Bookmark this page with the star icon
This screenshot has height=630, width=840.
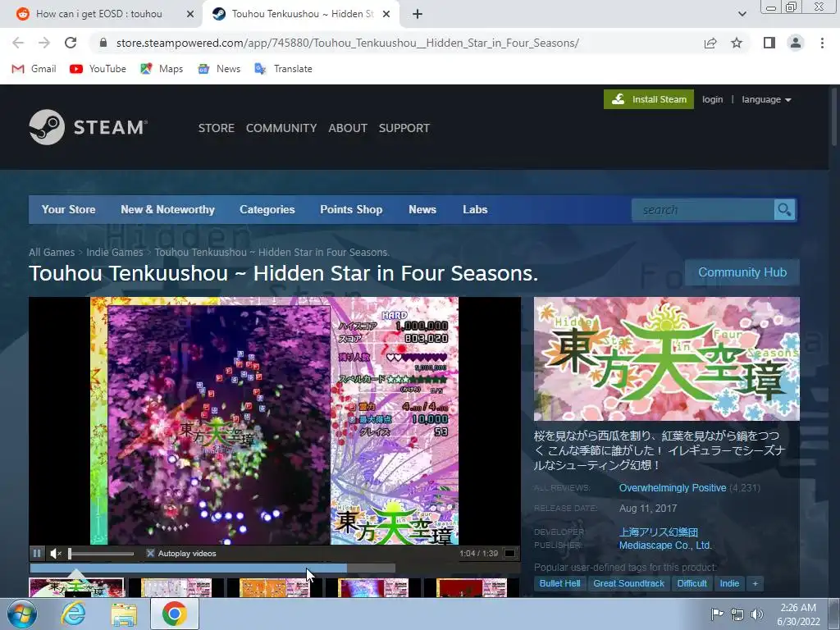click(x=737, y=43)
